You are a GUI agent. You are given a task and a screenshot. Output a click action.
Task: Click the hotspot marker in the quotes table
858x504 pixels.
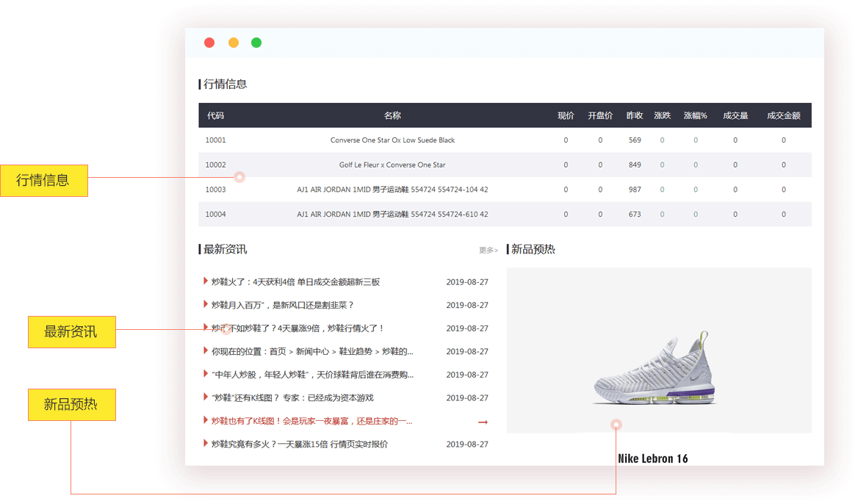pyautogui.click(x=239, y=177)
